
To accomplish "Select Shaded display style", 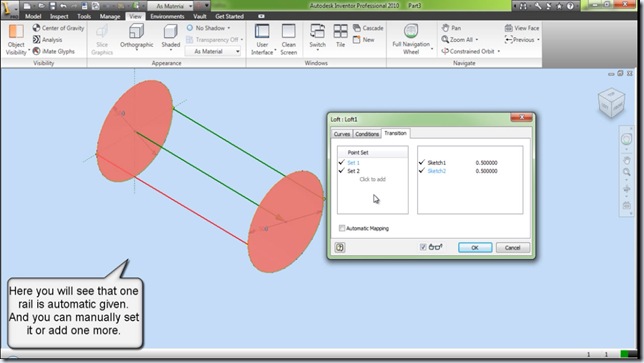I will (170, 37).
